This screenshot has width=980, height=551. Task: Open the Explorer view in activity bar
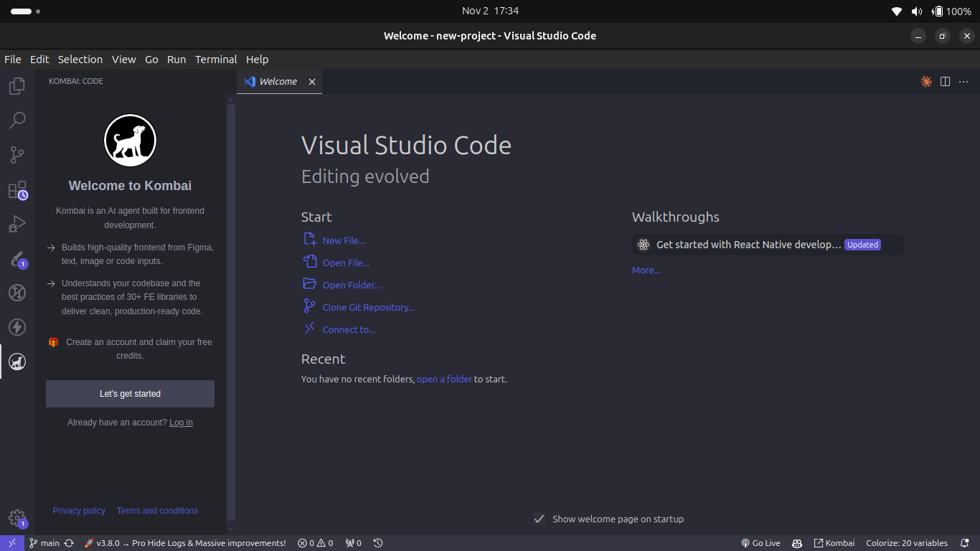click(17, 86)
